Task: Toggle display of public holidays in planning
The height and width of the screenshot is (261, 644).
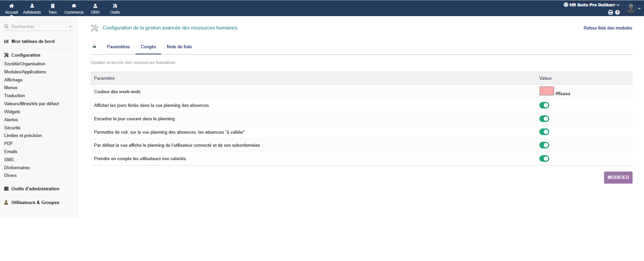Action: pyautogui.click(x=544, y=106)
